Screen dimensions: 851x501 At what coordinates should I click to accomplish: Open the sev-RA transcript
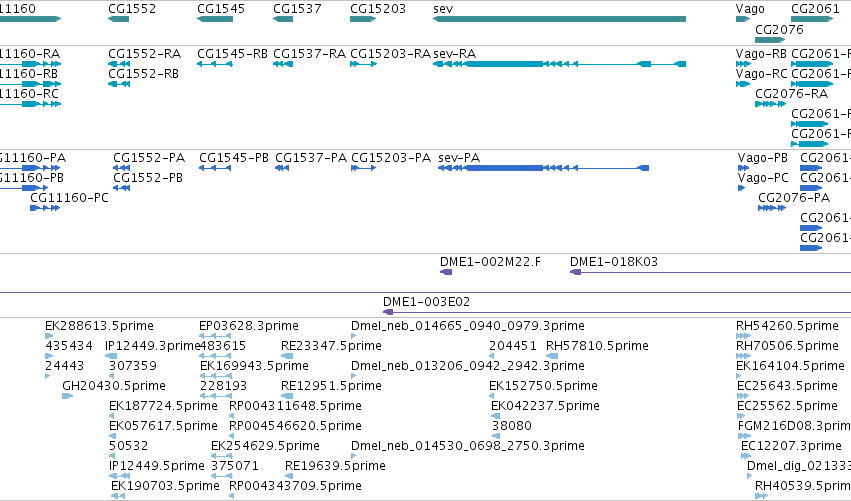pyautogui.click(x=559, y=64)
